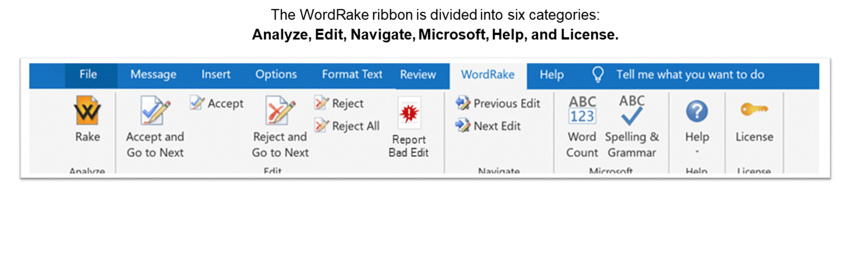The height and width of the screenshot is (271, 868).
Task: Click Accept and Go to Next icon
Action: (x=155, y=111)
